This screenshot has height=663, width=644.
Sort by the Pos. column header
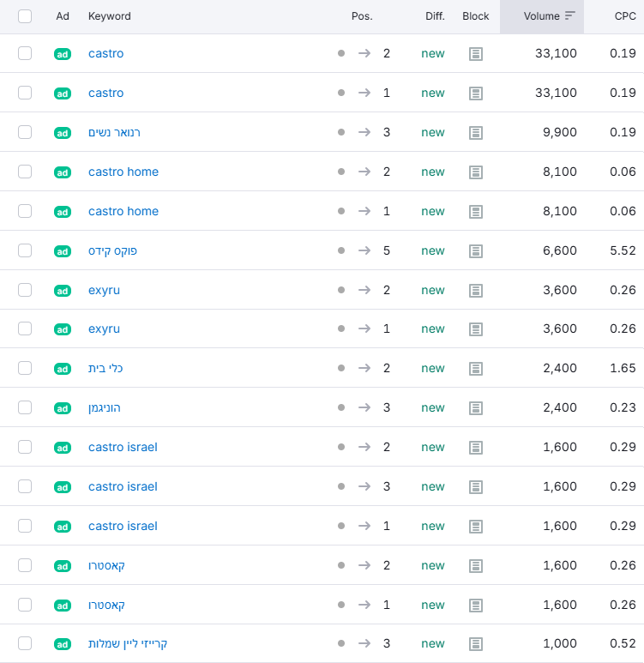click(x=362, y=16)
